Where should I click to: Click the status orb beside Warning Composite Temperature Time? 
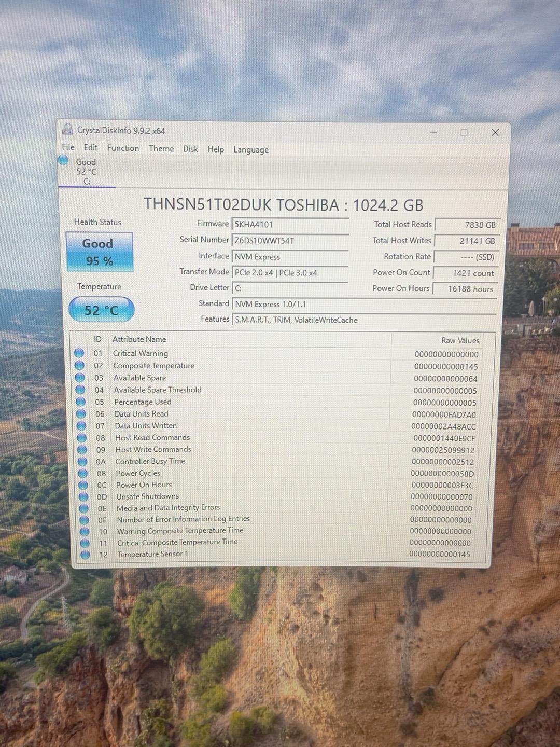pyautogui.click(x=85, y=532)
